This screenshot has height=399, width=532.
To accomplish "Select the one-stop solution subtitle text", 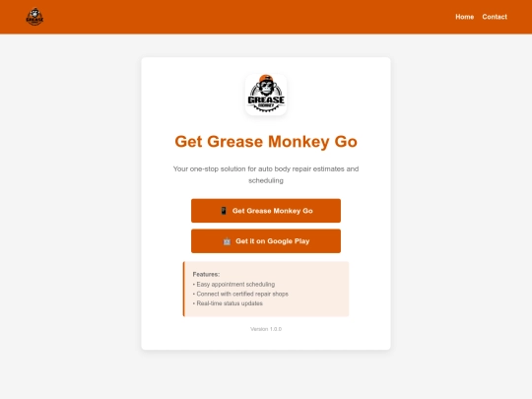I will (266, 174).
